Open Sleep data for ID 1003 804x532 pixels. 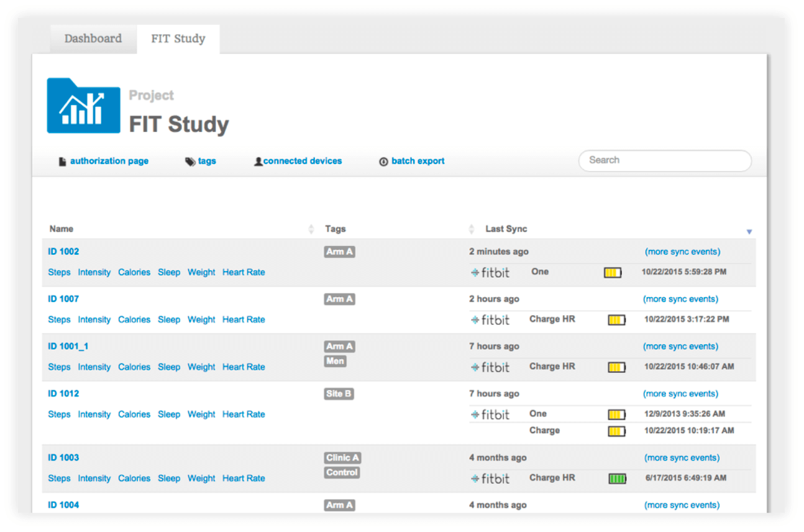click(x=168, y=478)
